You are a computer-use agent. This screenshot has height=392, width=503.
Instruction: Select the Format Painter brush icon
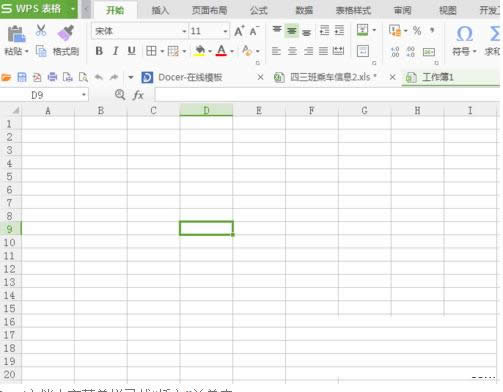66,32
